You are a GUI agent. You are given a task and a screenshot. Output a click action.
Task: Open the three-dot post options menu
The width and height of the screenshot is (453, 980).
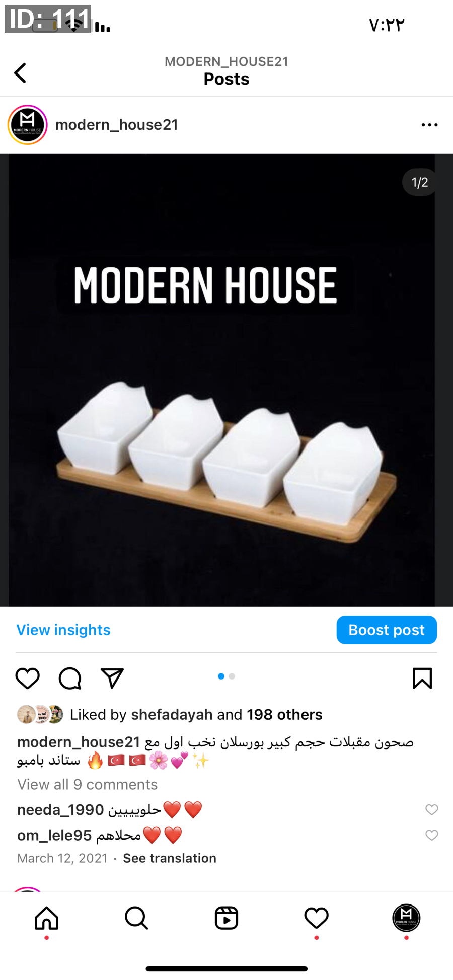(429, 125)
